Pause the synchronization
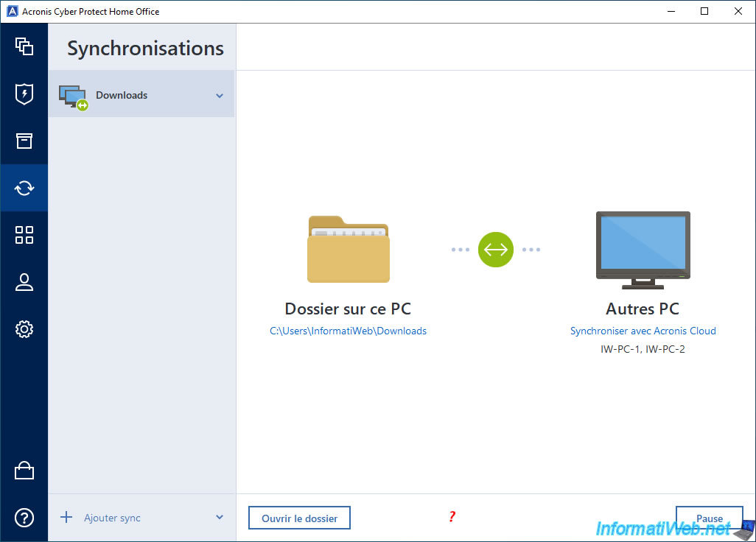 (x=709, y=518)
